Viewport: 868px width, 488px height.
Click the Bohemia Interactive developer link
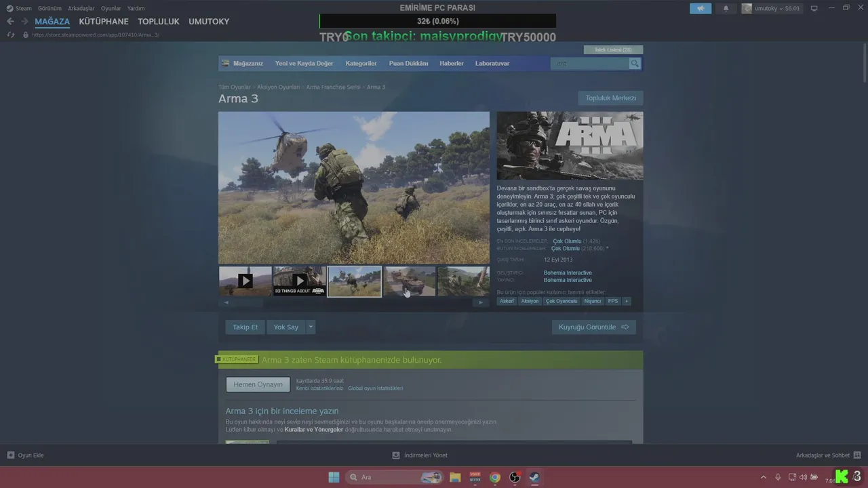[568, 272]
